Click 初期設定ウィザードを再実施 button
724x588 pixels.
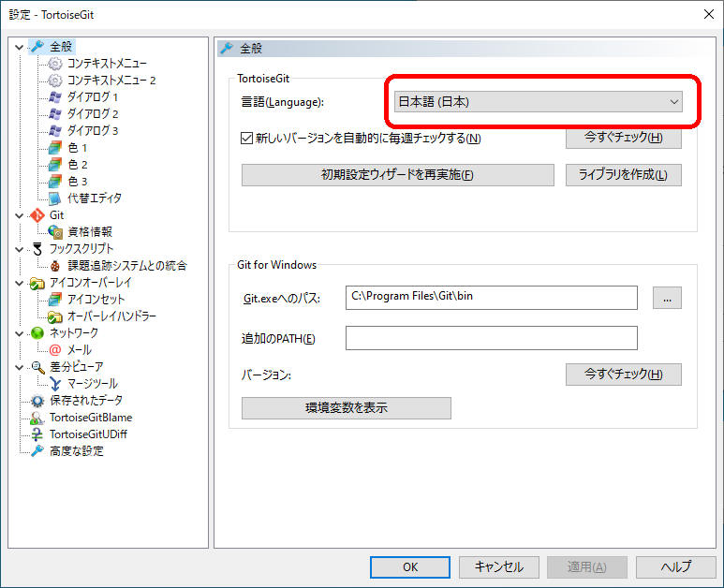pos(397,175)
